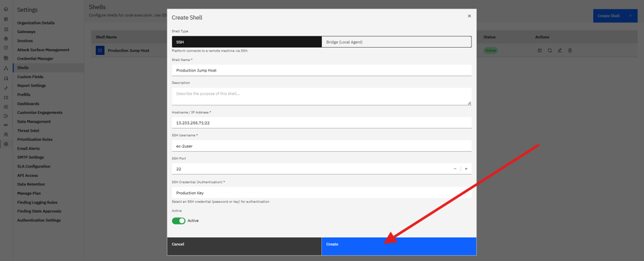The height and width of the screenshot is (261, 644).
Task: Click the Production Jump Host row name
Action: (x=128, y=50)
